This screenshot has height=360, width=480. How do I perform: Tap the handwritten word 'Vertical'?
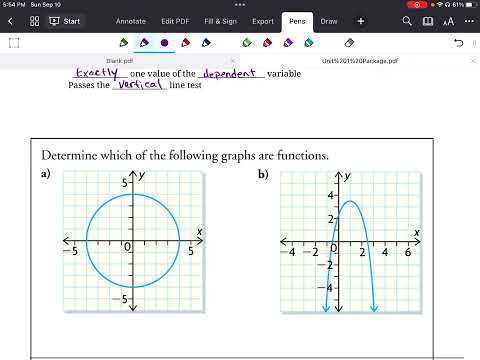[x=140, y=84]
